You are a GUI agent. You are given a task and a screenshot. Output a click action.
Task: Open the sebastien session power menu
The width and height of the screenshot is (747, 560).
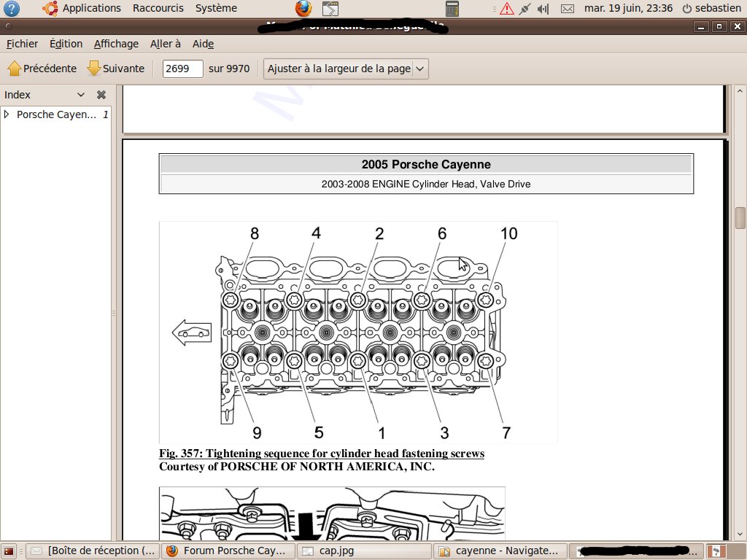[712, 8]
